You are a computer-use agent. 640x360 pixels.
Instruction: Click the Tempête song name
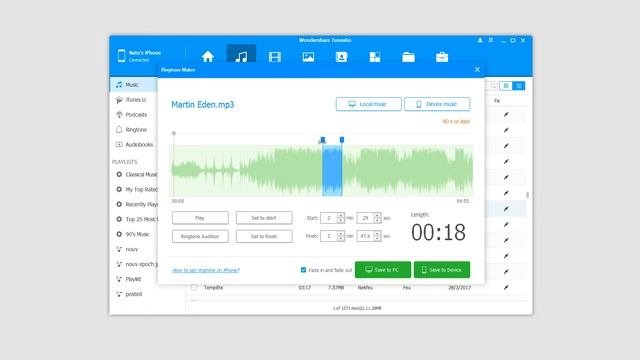(213, 288)
